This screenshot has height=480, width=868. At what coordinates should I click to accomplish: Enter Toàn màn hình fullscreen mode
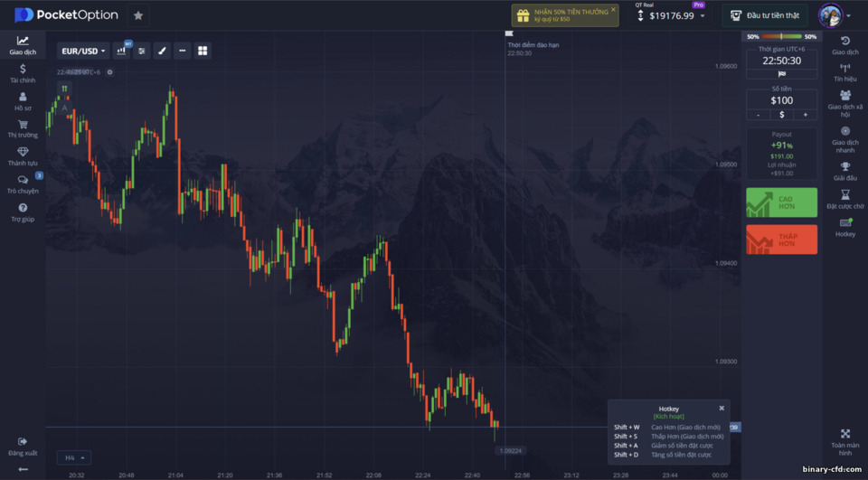pos(844,441)
